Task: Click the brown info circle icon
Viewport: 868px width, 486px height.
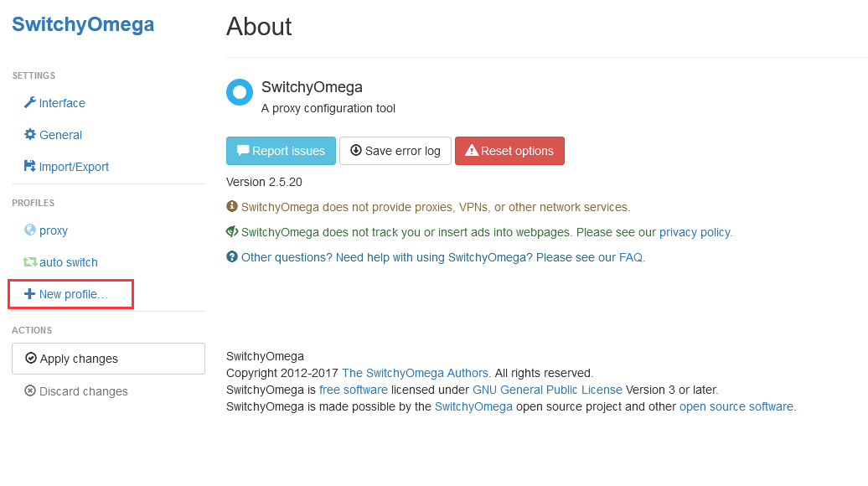Action: [232, 206]
